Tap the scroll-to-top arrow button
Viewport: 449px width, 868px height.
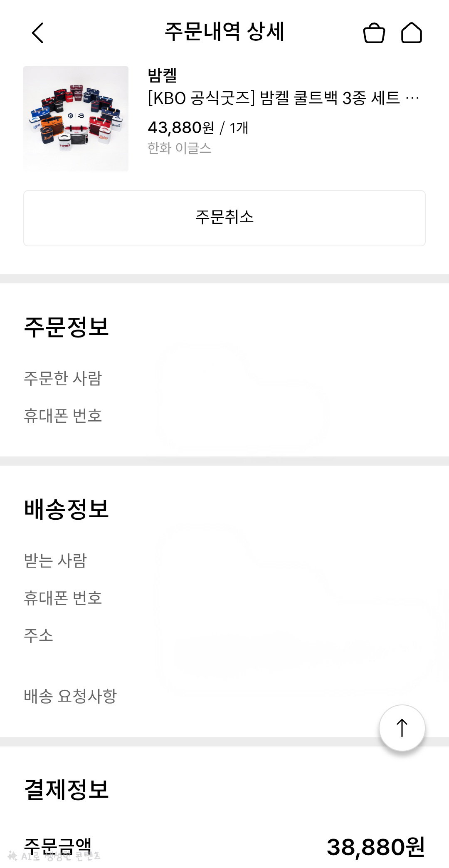point(402,727)
